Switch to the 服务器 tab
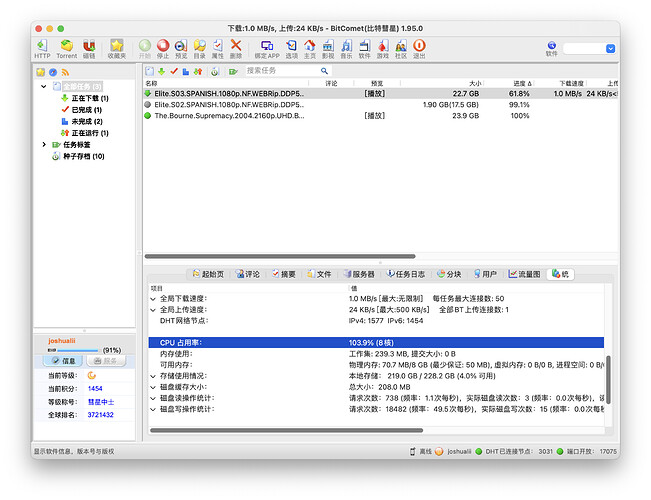 click(x=359, y=274)
